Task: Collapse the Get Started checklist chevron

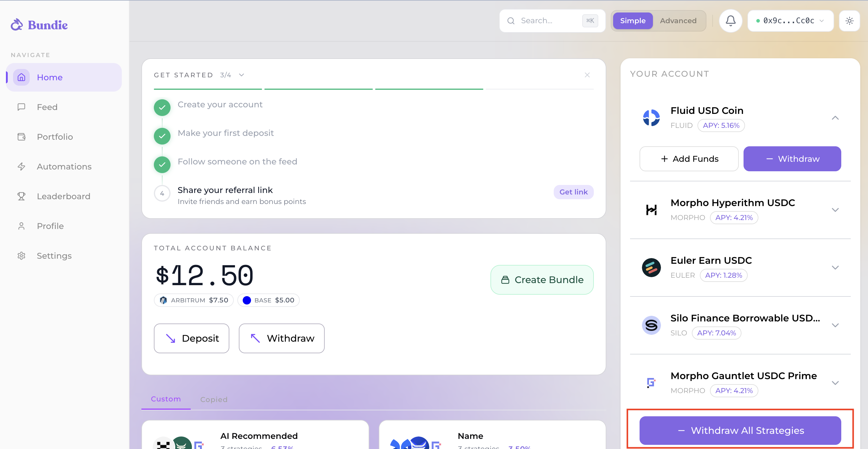Action: [x=241, y=75]
